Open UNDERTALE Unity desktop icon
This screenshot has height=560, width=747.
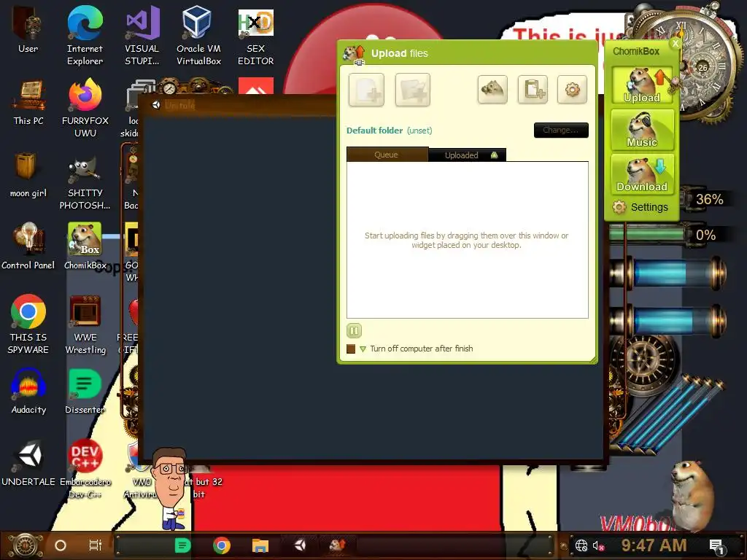(x=28, y=463)
